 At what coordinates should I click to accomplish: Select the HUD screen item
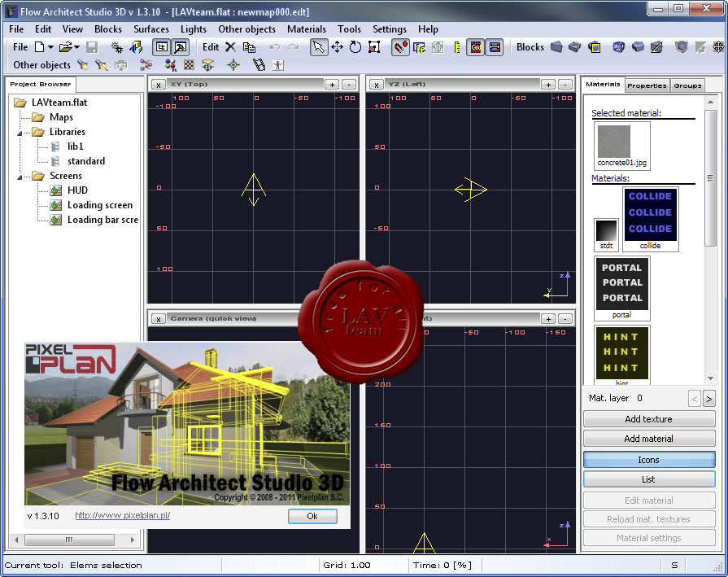pyautogui.click(x=77, y=190)
